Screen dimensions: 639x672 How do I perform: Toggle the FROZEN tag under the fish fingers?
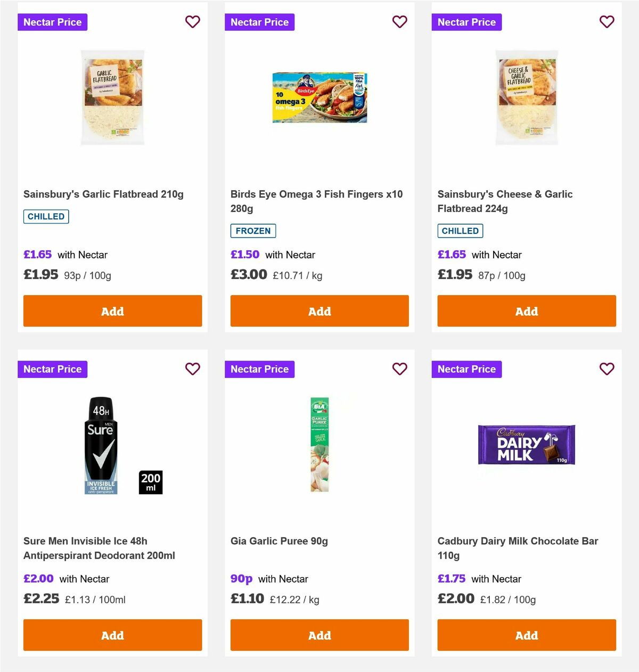253,231
